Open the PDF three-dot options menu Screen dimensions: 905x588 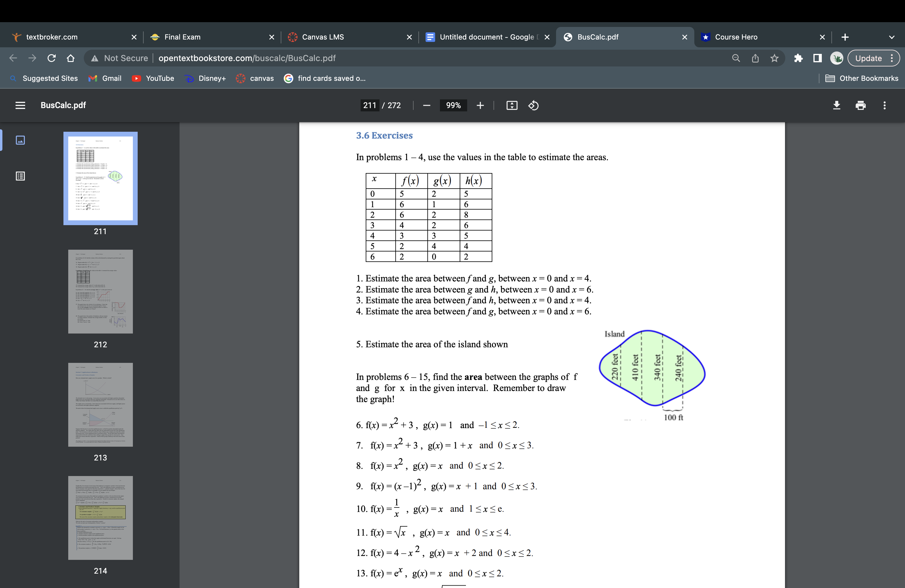(885, 105)
